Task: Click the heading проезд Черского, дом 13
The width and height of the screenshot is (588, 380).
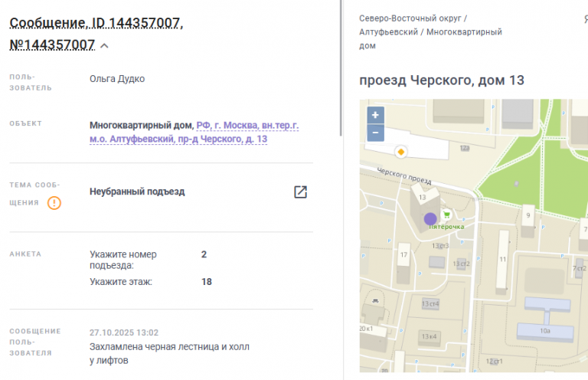Action: (x=441, y=80)
